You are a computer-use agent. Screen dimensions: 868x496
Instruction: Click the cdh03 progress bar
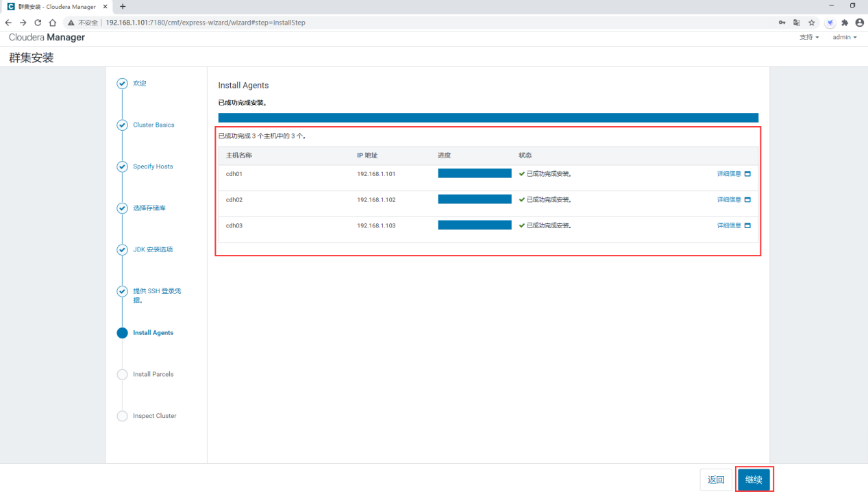tap(475, 225)
